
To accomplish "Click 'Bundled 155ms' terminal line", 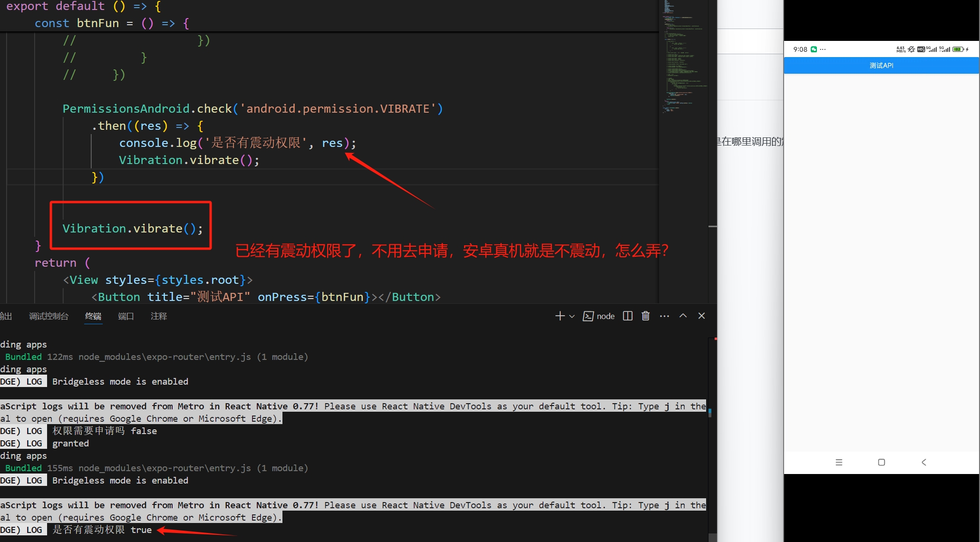I will coord(156,468).
